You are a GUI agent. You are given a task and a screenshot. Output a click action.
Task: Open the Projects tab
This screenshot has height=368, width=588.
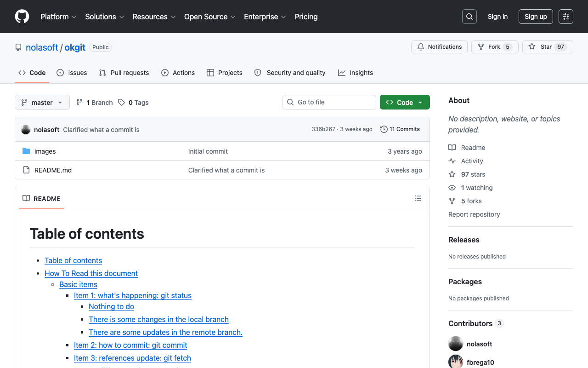pos(225,73)
